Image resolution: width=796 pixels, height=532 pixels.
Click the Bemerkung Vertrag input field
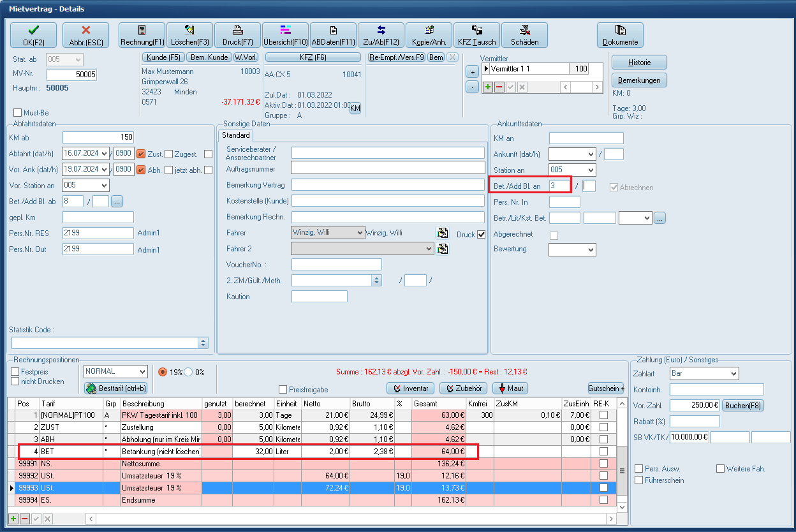(x=388, y=184)
